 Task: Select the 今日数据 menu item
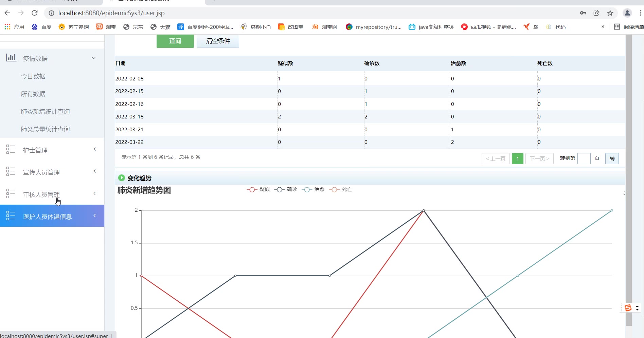[x=33, y=76]
